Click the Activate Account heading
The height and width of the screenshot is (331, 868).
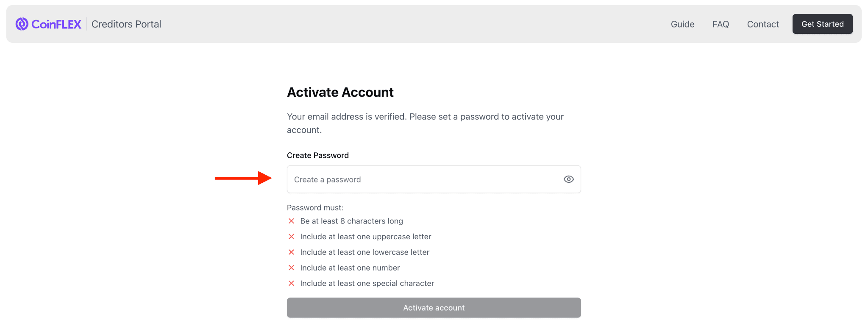(340, 92)
